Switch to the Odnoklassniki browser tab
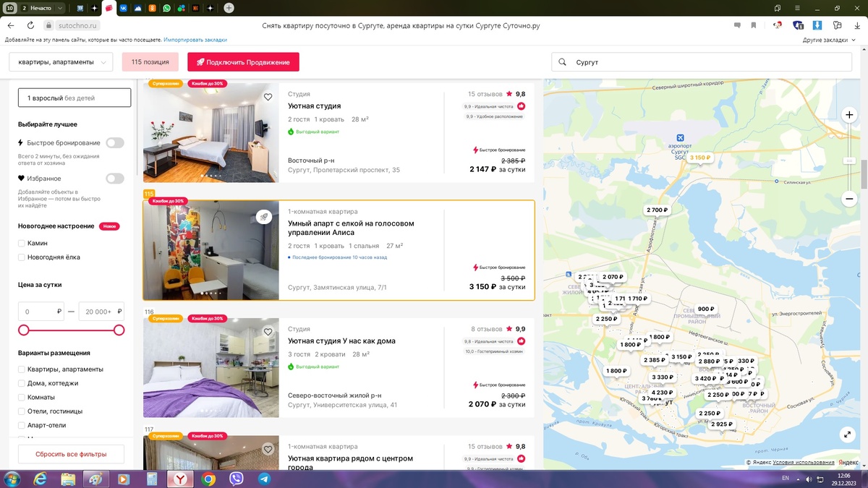Viewport: 868px width, 488px height. (x=152, y=8)
